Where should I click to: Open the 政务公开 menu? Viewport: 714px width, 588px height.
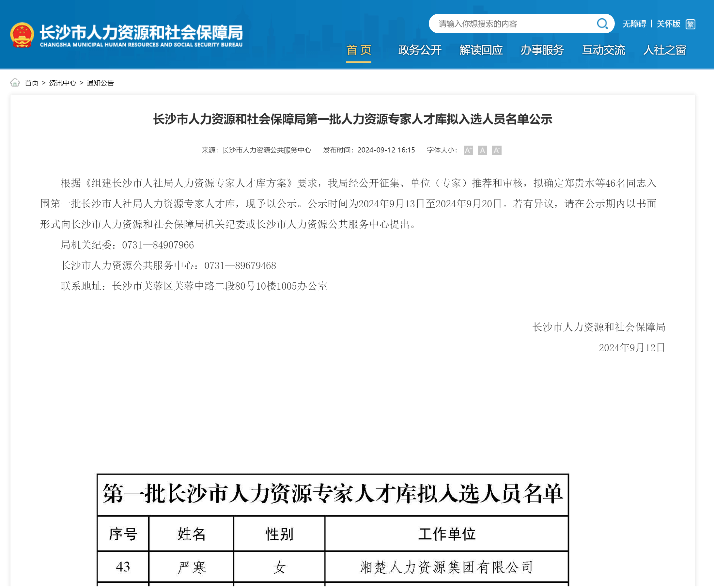click(x=420, y=50)
